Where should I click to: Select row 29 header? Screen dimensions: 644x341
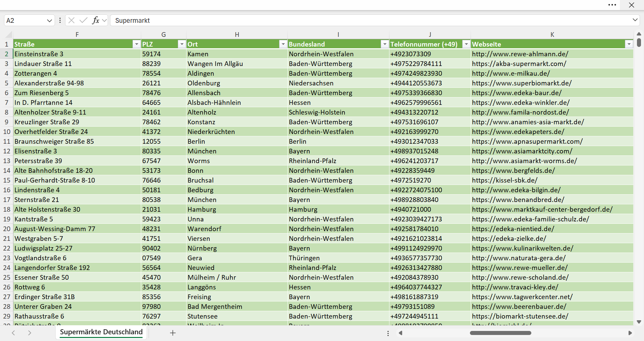(x=6, y=316)
